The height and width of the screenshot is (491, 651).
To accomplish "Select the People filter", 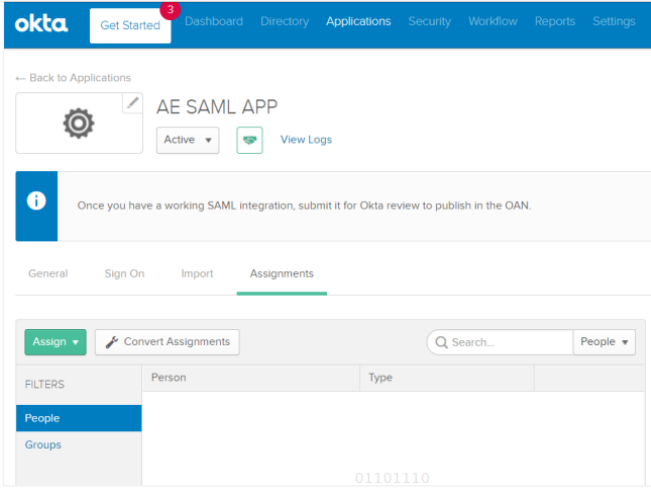I will click(x=79, y=418).
